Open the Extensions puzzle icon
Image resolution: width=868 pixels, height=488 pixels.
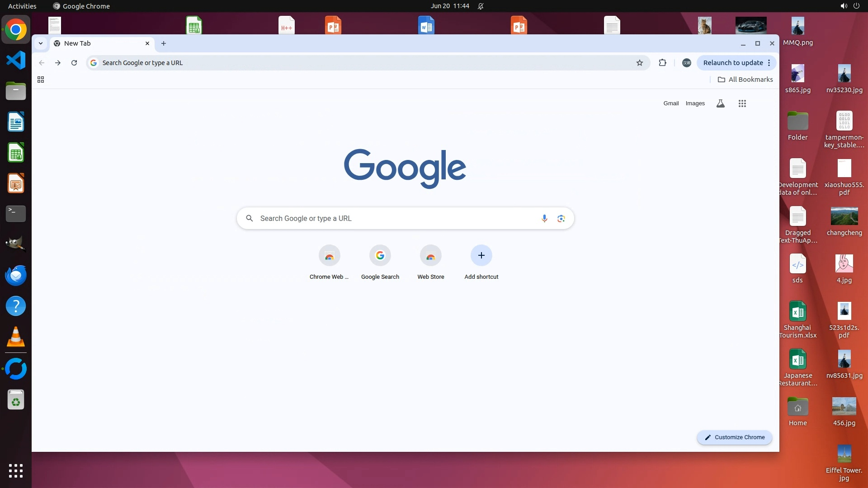[662, 63]
